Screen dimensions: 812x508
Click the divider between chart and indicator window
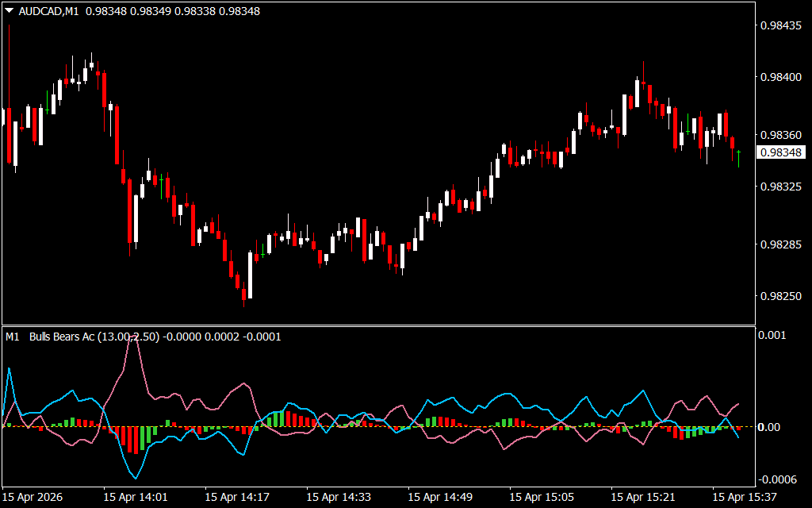(x=379, y=325)
